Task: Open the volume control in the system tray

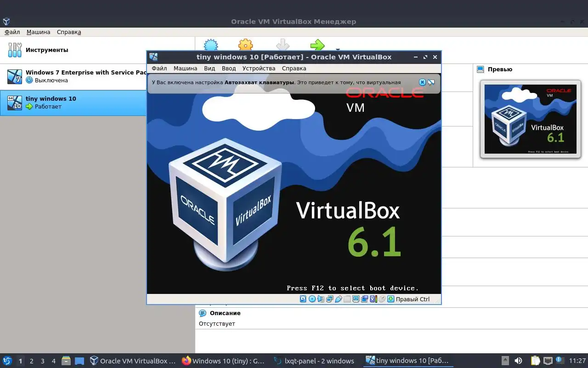Action: coord(518,361)
